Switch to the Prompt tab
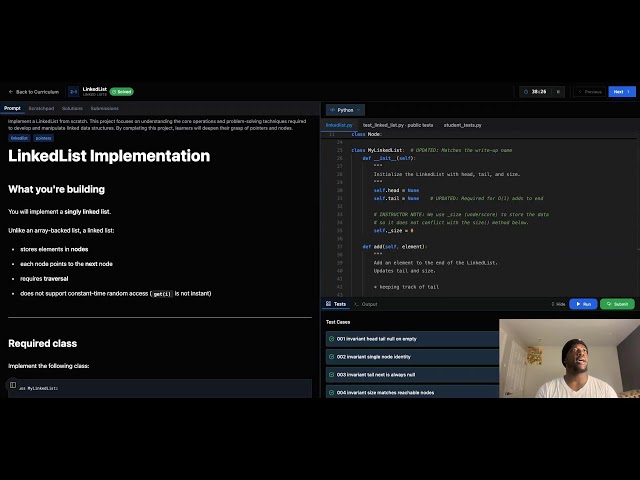Screen dimensions: 640x480 point(12,108)
